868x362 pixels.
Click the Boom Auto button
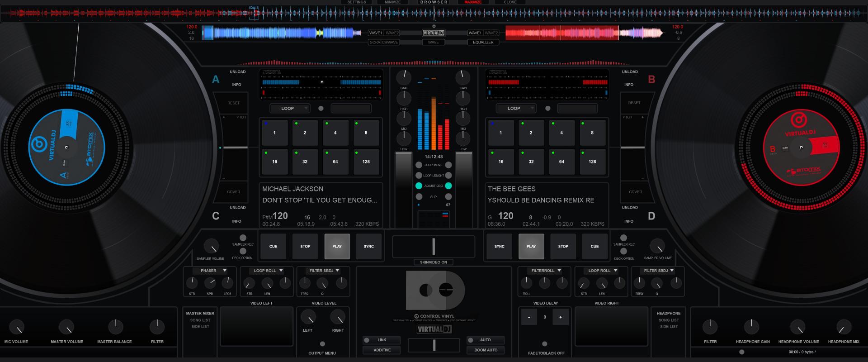[x=486, y=350]
